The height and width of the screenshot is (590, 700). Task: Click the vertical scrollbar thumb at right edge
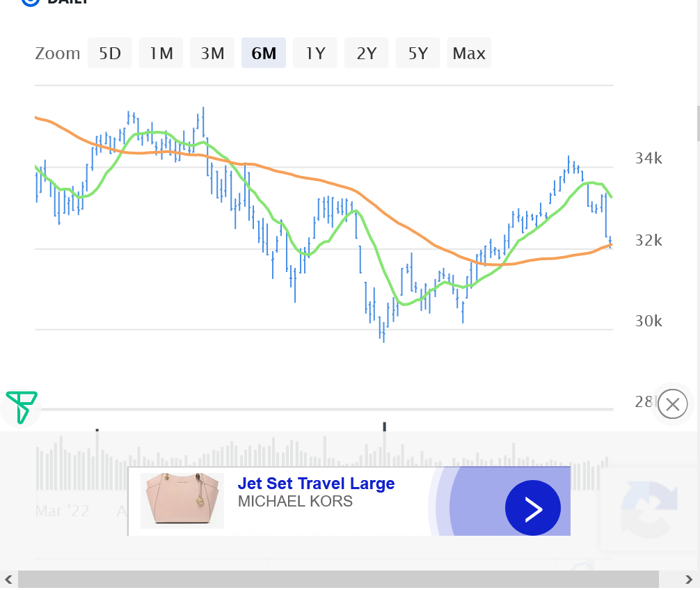click(698, 124)
